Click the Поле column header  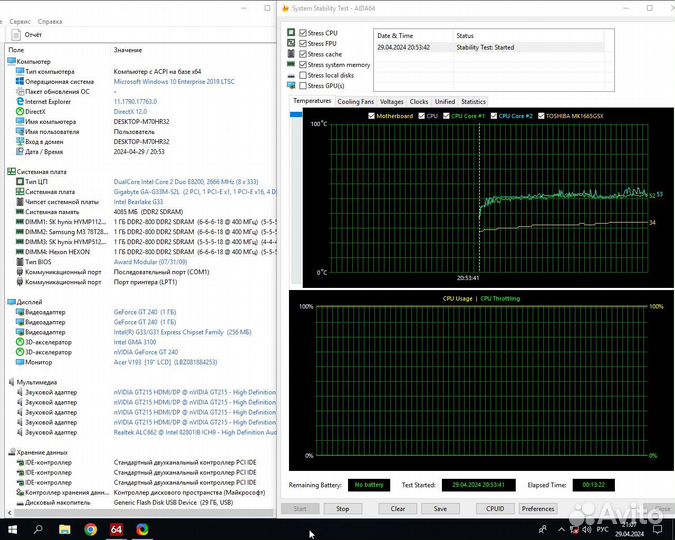(16, 50)
